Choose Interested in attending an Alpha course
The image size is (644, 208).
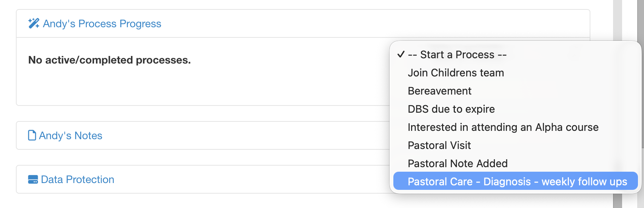click(x=503, y=127)
